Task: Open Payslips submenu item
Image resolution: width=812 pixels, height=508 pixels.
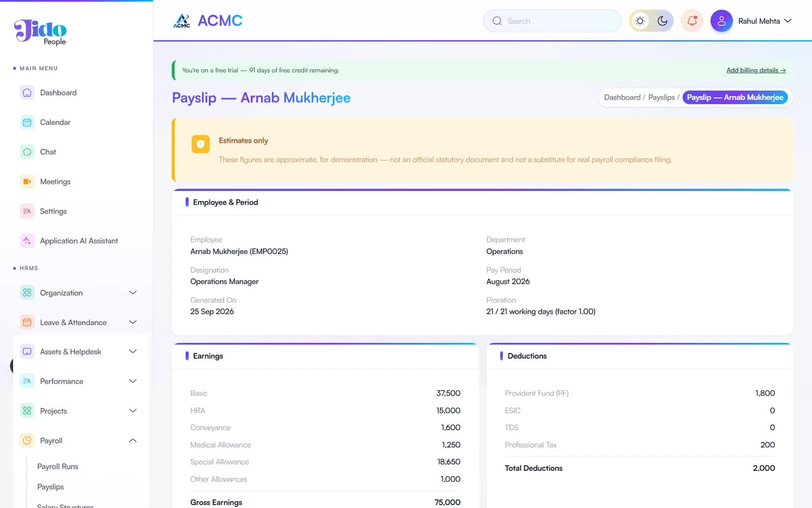Action: [51, 487]
